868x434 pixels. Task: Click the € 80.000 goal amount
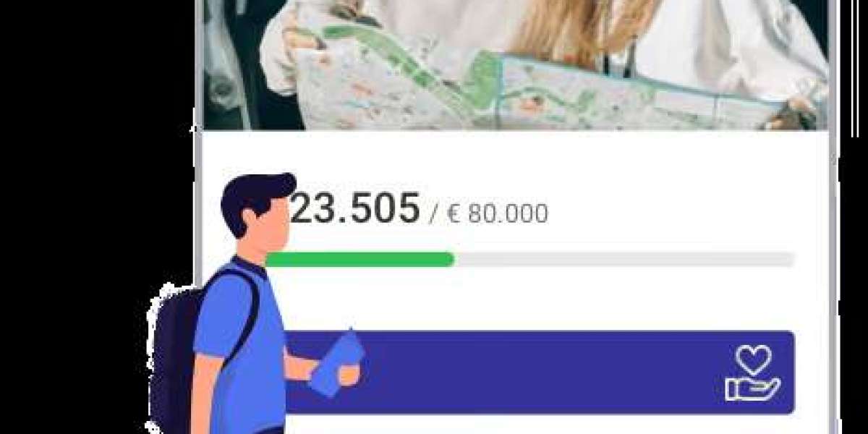click(x=498, y=213)
